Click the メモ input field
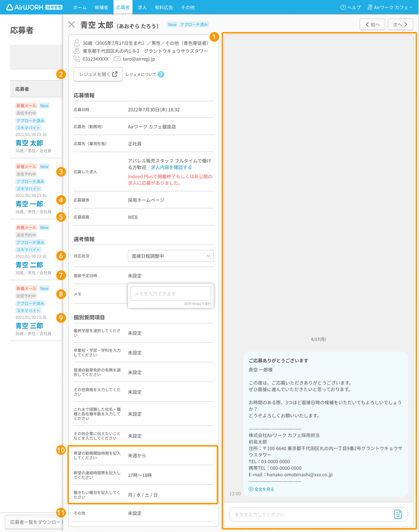 [x=170, y=293]
